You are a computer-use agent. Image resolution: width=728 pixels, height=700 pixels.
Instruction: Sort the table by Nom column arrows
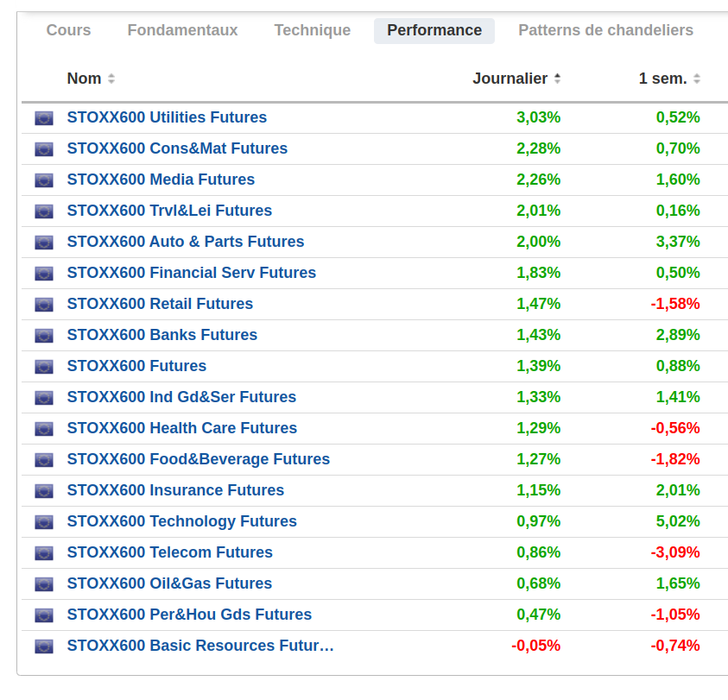point(111,79)
